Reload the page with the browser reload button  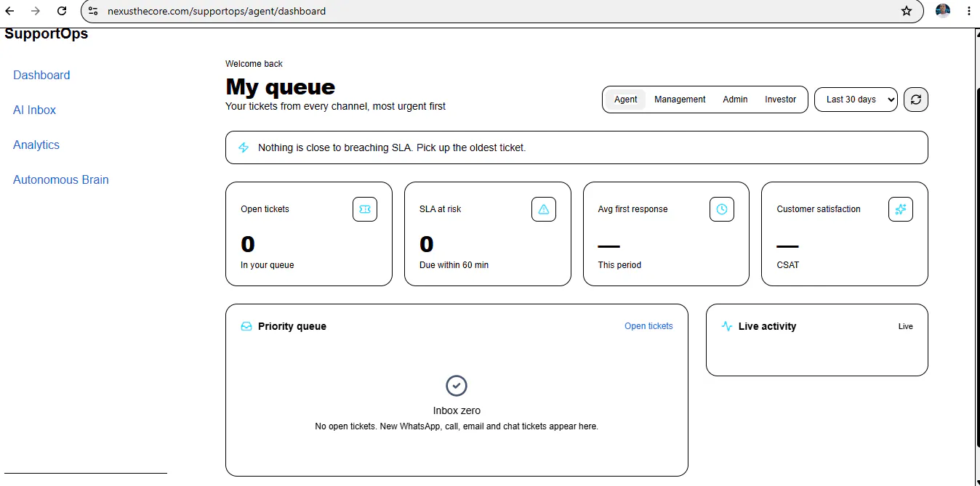pyautogui.click(x=62, y=11)
